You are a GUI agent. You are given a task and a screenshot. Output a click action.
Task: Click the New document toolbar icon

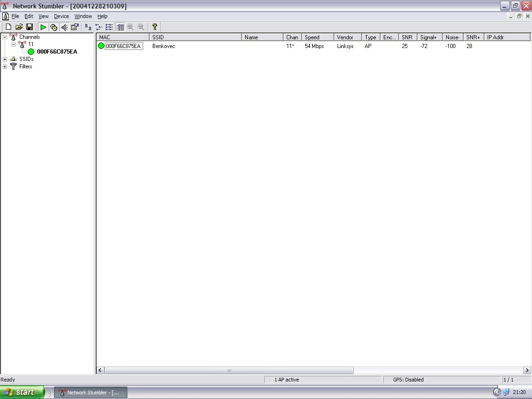click(x=8, y=27)
